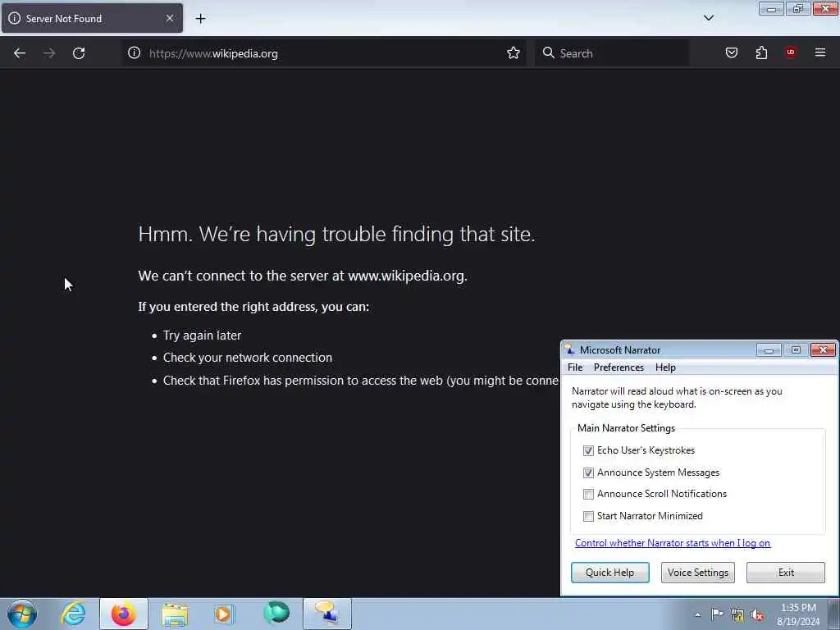Viewport: 840px width, 630px height.
Task: Go back using the Firefox back arrow
Action: tap(20, 53)
